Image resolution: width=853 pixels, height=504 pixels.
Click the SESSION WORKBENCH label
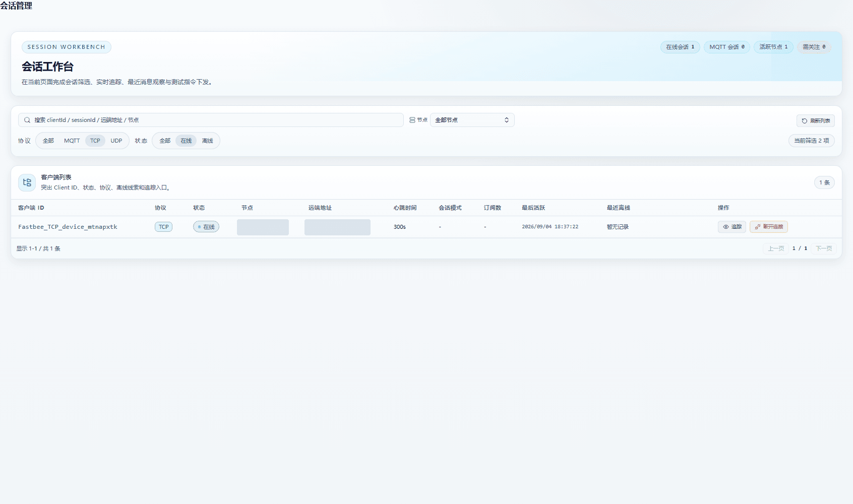[x=67, y=47]
